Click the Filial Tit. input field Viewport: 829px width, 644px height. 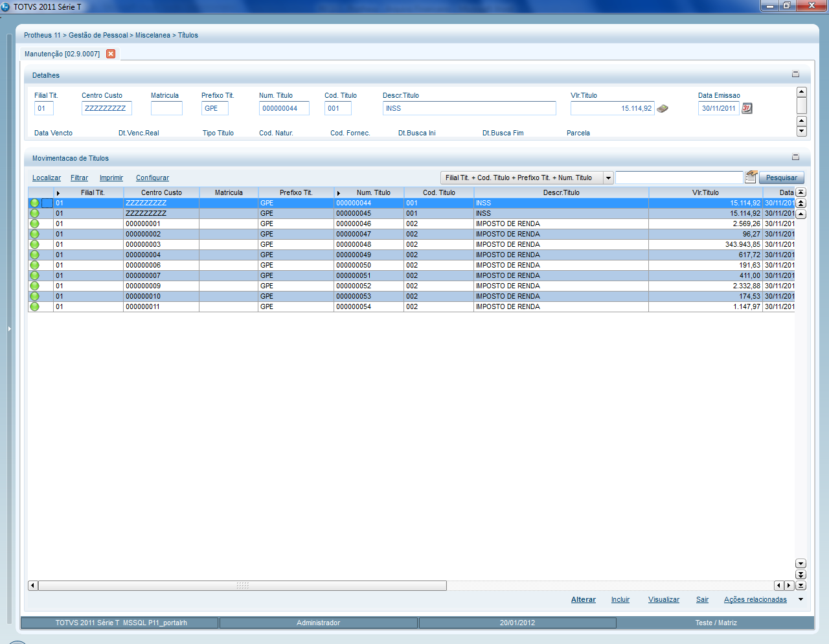44,108
